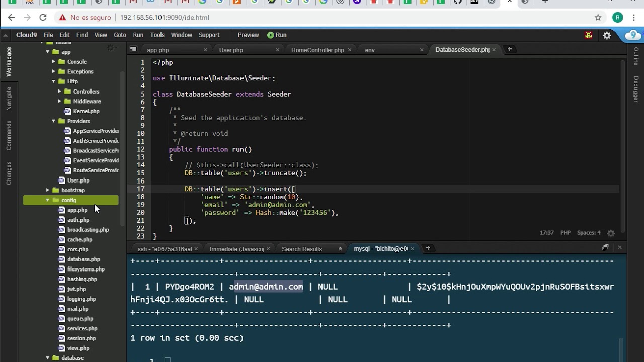The height and width of the screenshot is (362, 644).
Task: Maximize console panel icon
Action: [x=605, y=247]
